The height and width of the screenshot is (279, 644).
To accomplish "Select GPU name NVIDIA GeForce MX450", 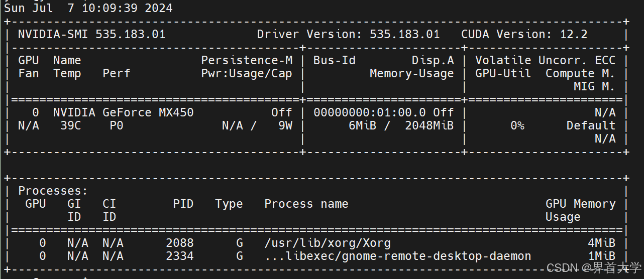I will (x=124, y=113).
